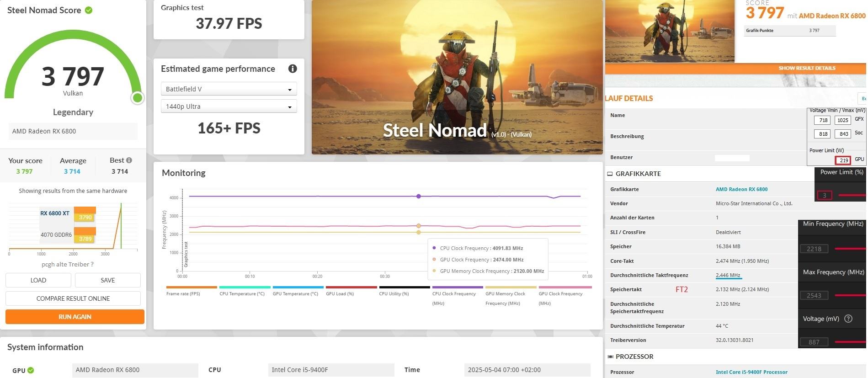Adjust the Voltage (mV) red slider
868x378 pixels.
coord(850,342)
